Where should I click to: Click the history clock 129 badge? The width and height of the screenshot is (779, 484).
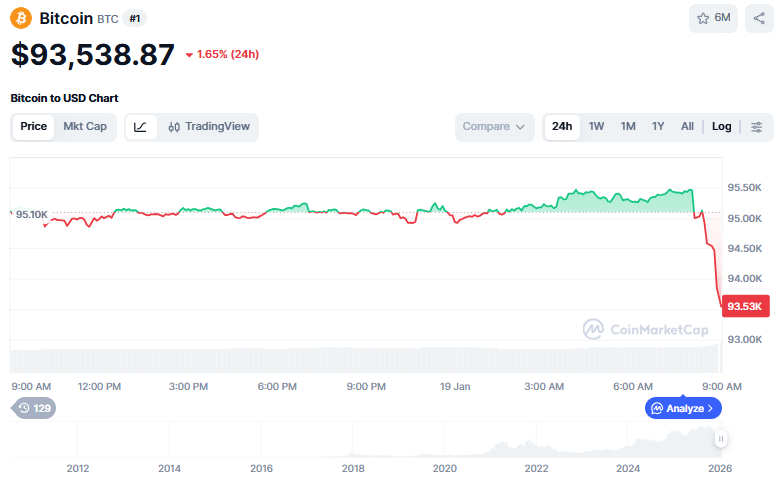34,408
